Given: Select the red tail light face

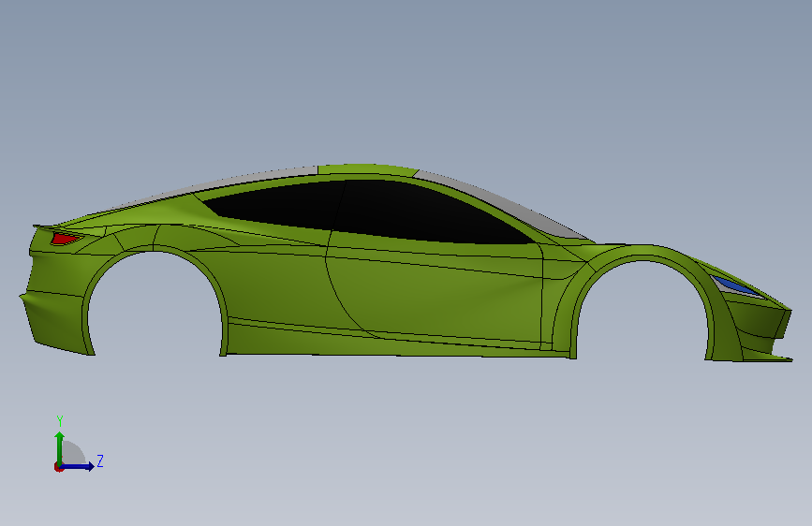Looking at the screenshot, I should tap(65, 239).
